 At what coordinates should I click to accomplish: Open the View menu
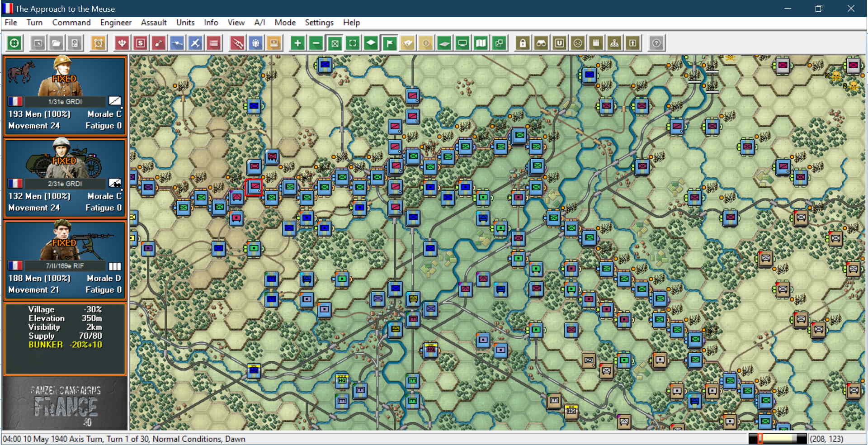pyautogui.click(x=236, y=23)
